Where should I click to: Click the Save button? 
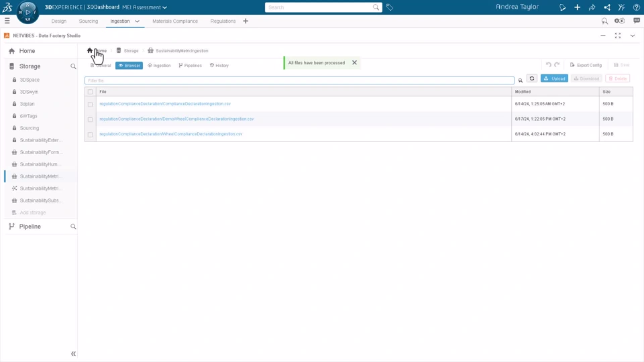click(x=622, y=65)
